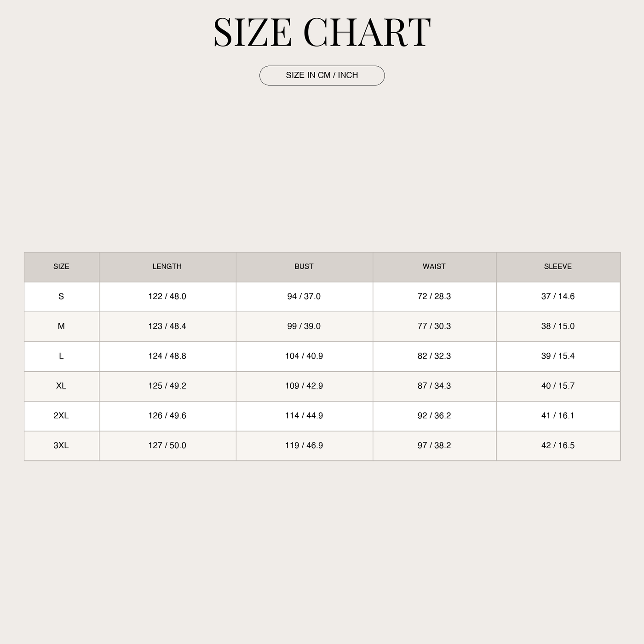644x644 pixels.
Task: Click the 3XL size row label
Action: pos(62,446)
